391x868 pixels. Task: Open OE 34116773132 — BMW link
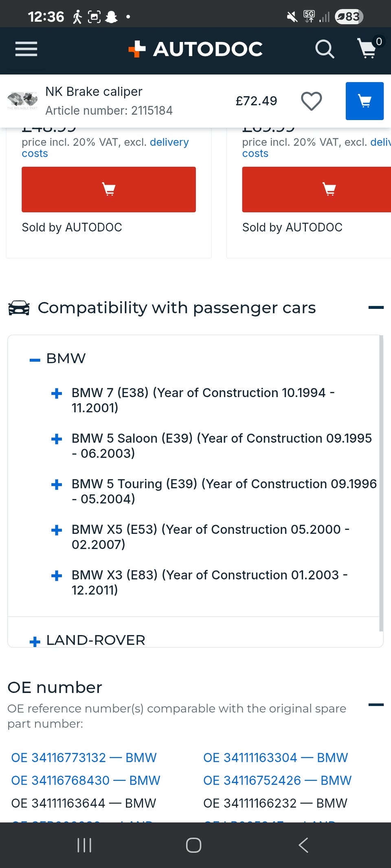(x=84, y=758)
